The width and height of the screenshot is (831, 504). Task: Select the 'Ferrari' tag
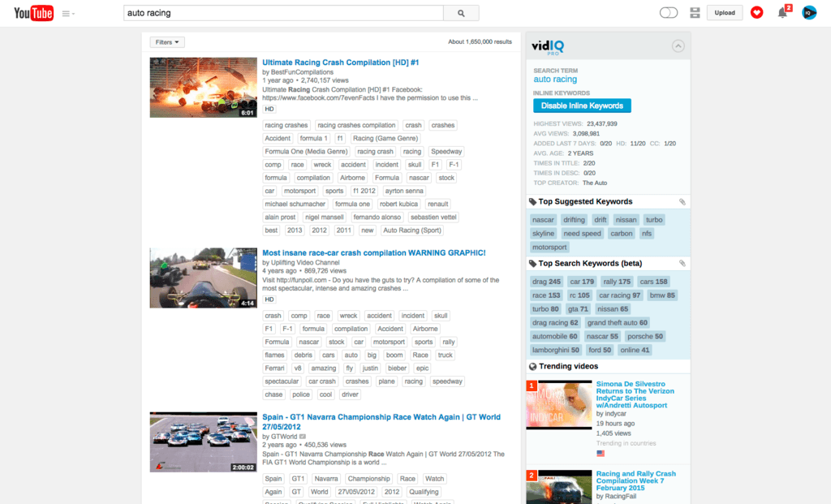tap(274, 368)
